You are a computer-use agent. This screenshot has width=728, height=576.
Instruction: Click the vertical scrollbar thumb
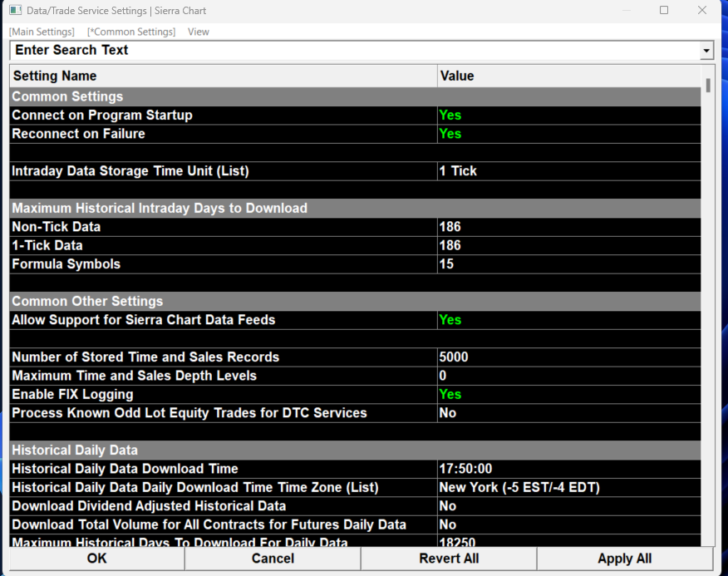tap(708, 86)
